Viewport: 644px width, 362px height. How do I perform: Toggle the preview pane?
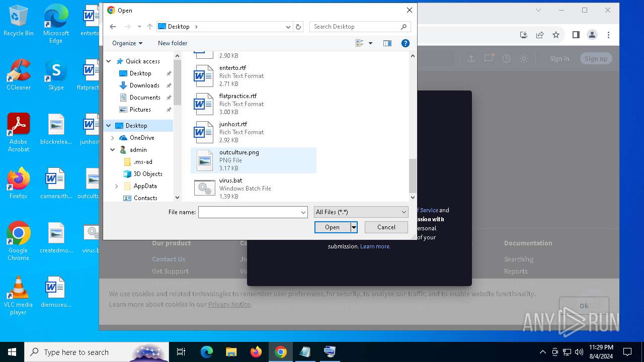coord(387,43)
